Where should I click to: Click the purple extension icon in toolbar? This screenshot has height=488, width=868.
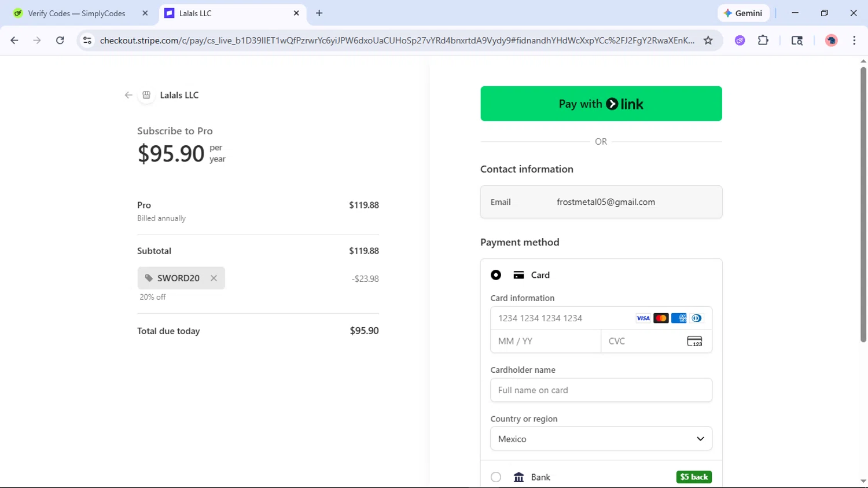point(740,41)
